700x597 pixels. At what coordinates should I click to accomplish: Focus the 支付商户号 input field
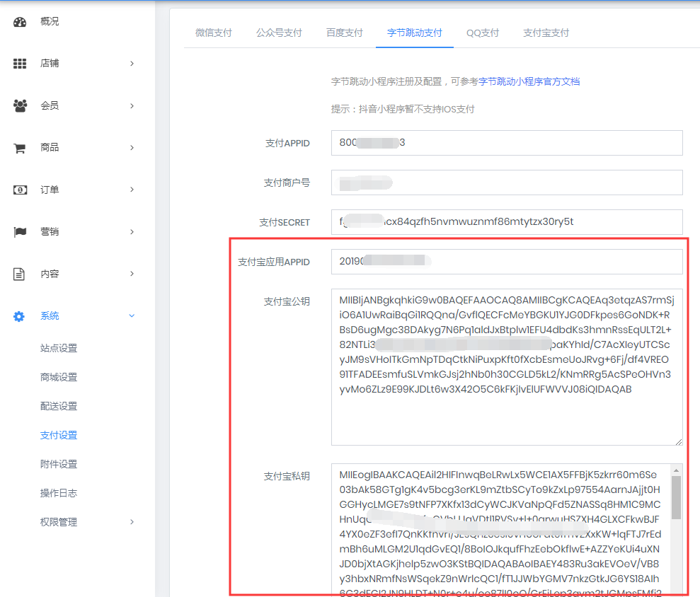pos(507,182)
